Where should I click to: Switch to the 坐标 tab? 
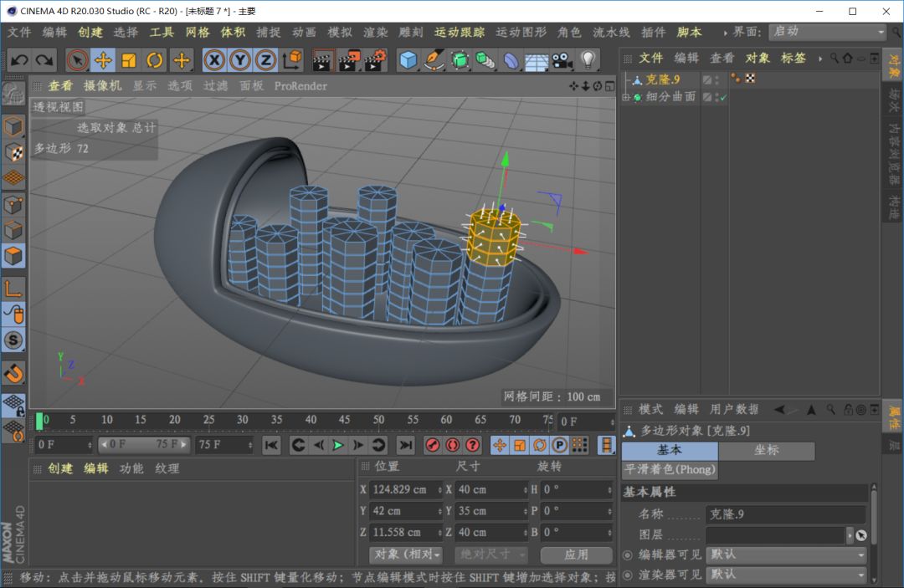click(766, 450)
